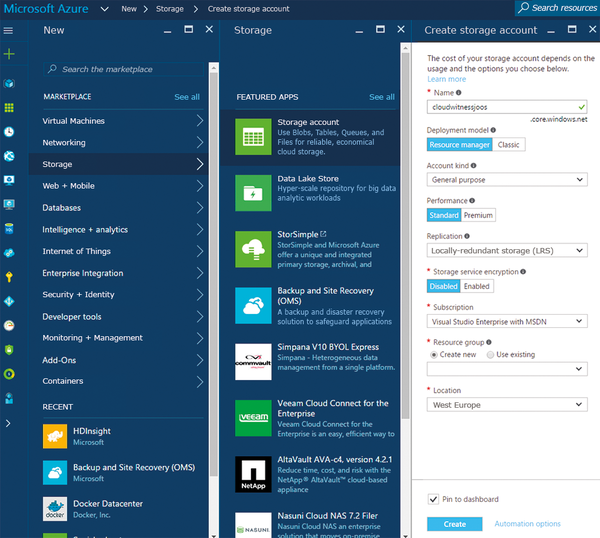Screen dimensions: 600x538
Task: Open the globe App Services sidebar icon
Action: 9,156
